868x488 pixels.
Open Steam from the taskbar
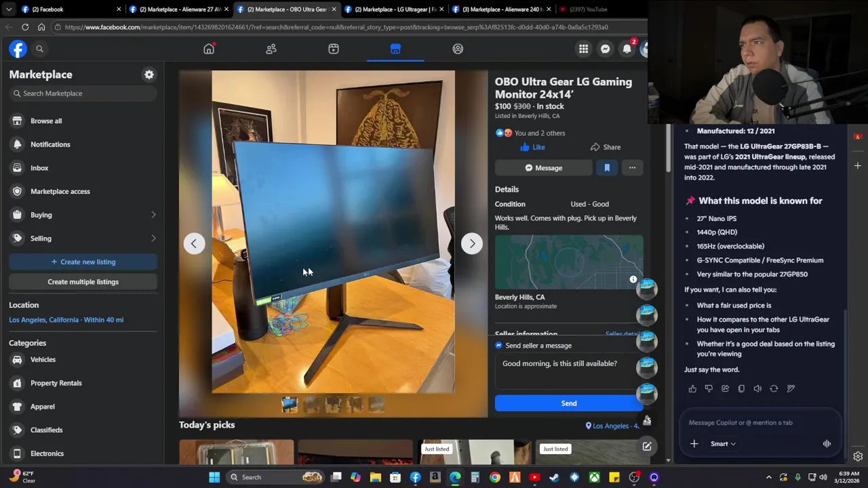(554, 477)
